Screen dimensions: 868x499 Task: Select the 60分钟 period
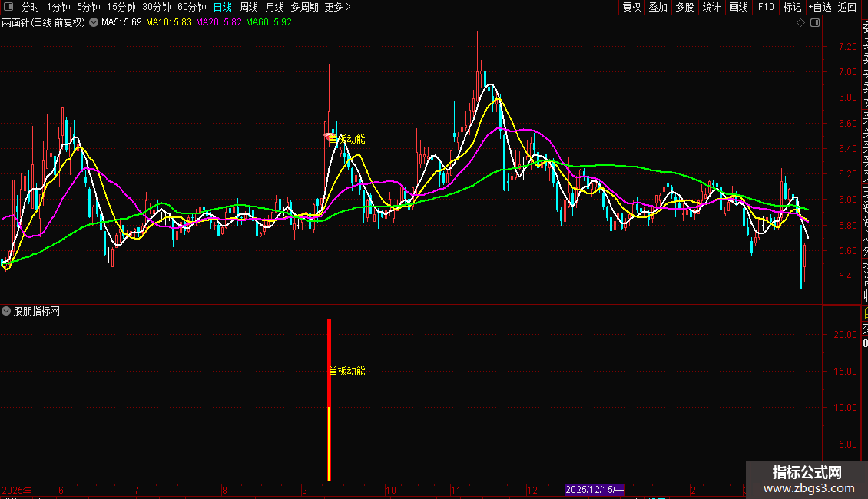tap(192, 7)
